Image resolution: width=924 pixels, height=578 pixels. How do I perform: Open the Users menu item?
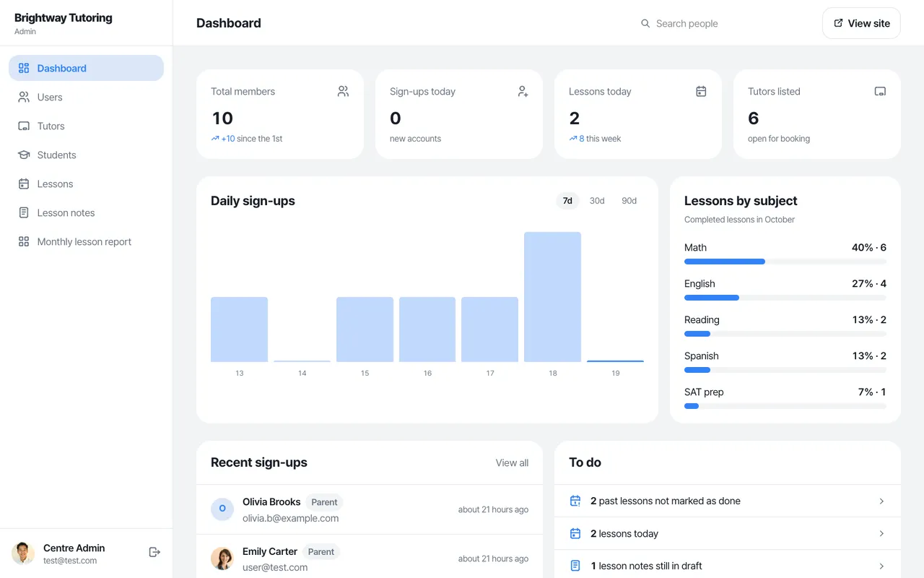(x=86, y=97)
